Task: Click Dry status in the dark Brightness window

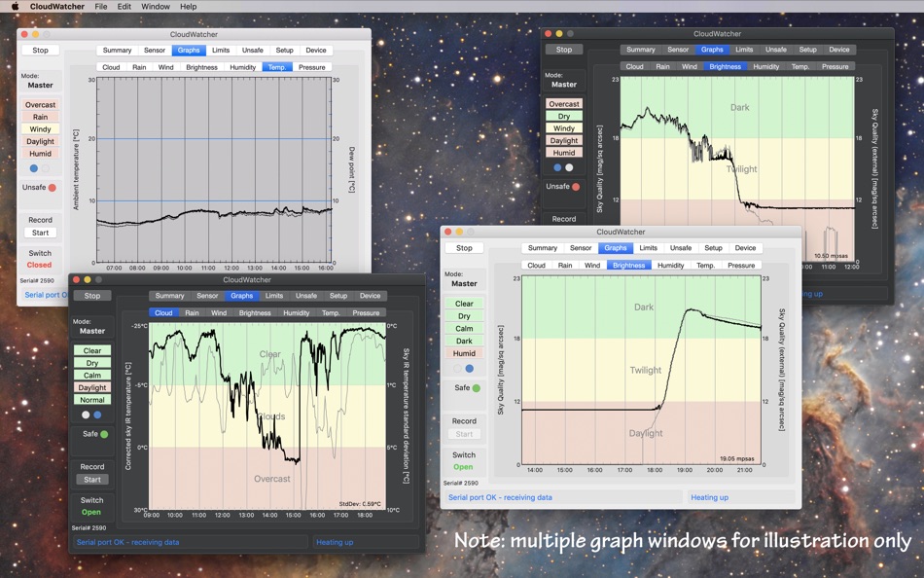Action: coord(564,116)
